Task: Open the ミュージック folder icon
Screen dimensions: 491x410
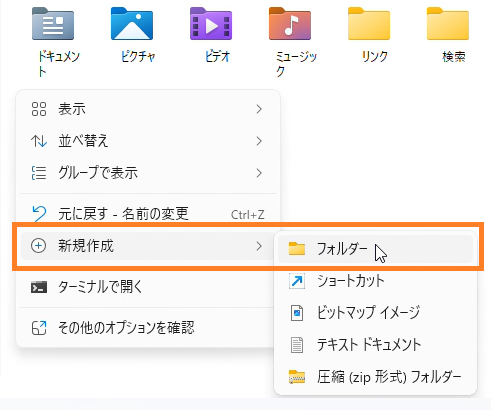Action: [290, 24]
